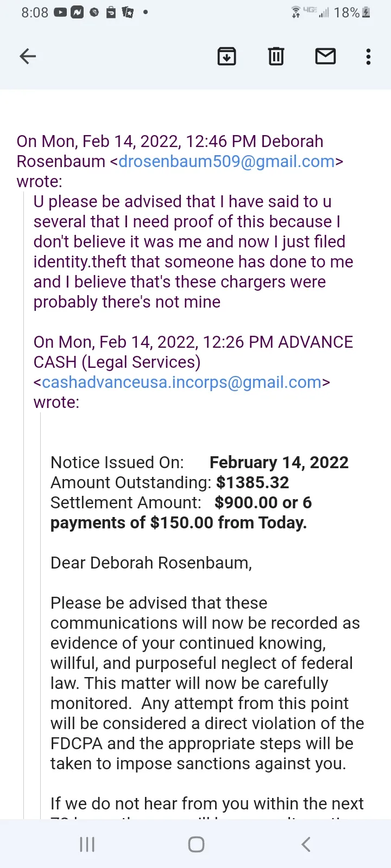
Task: Tap the Android navigation back chevron
Action: pyautogui.click(x=306, y=844)
